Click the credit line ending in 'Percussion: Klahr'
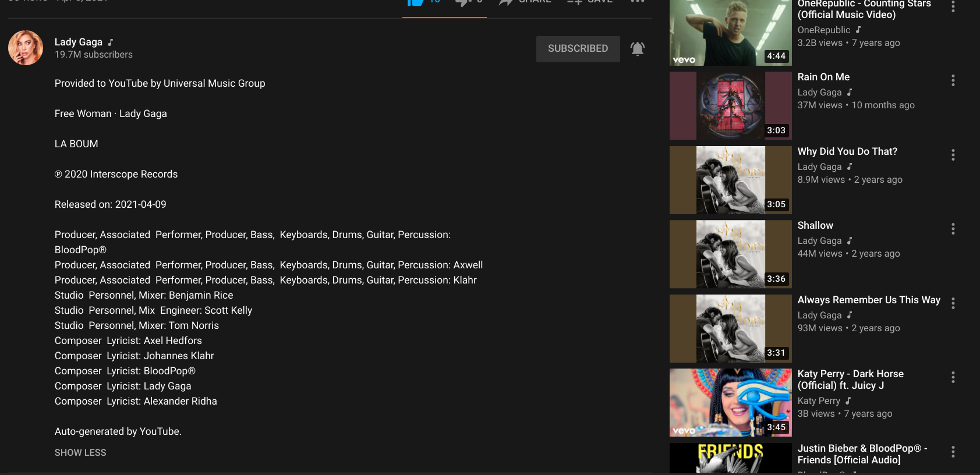Image resolution: width=980 pixels, height=475 pixels. tap(266, 280)
